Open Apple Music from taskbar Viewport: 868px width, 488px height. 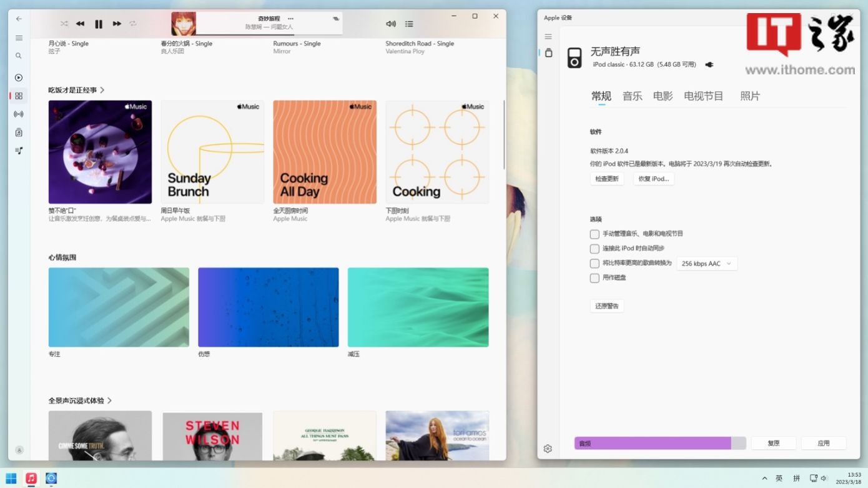(31, 478)
